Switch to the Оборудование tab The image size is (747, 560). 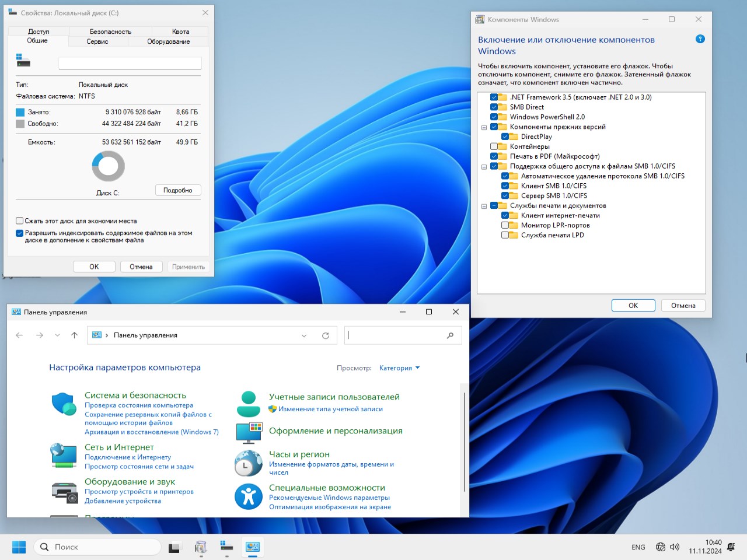(168, 41)
